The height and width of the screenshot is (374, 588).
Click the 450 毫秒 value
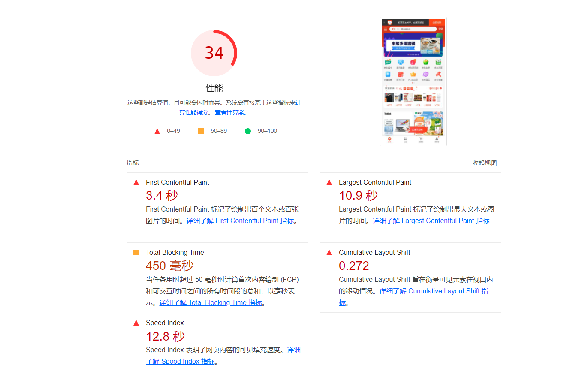point(169,266)
